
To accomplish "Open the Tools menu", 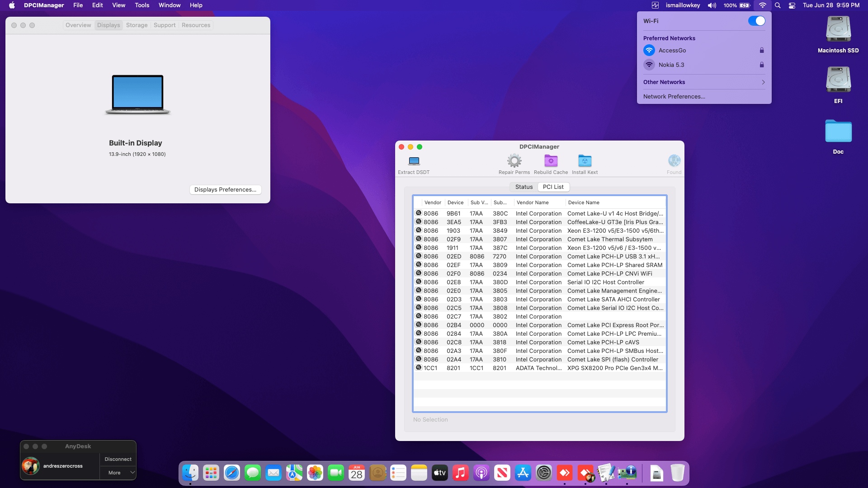I will click(x=142, y=5).
